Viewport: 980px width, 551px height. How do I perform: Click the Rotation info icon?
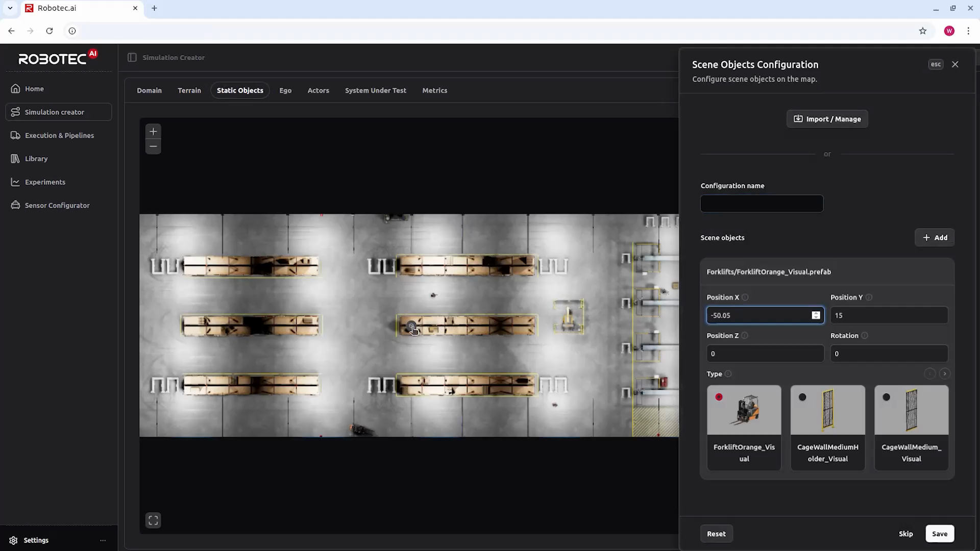tap(865, 336)
